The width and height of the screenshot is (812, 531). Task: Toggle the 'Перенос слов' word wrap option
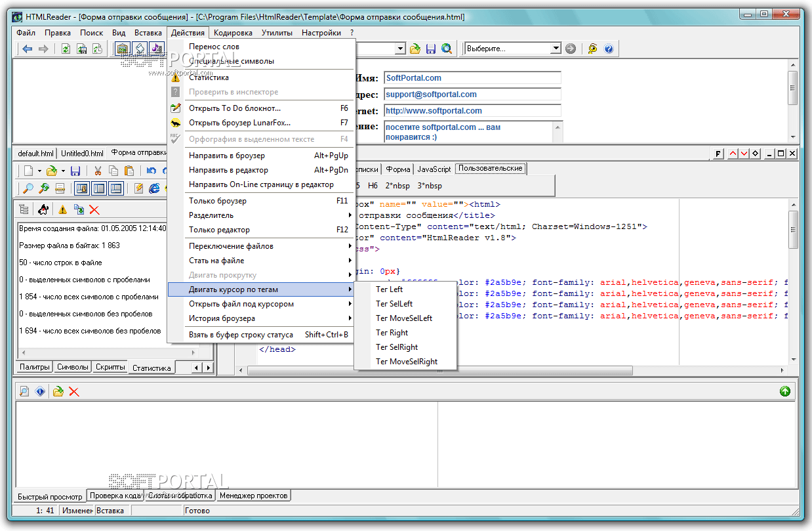click(214, 47)
